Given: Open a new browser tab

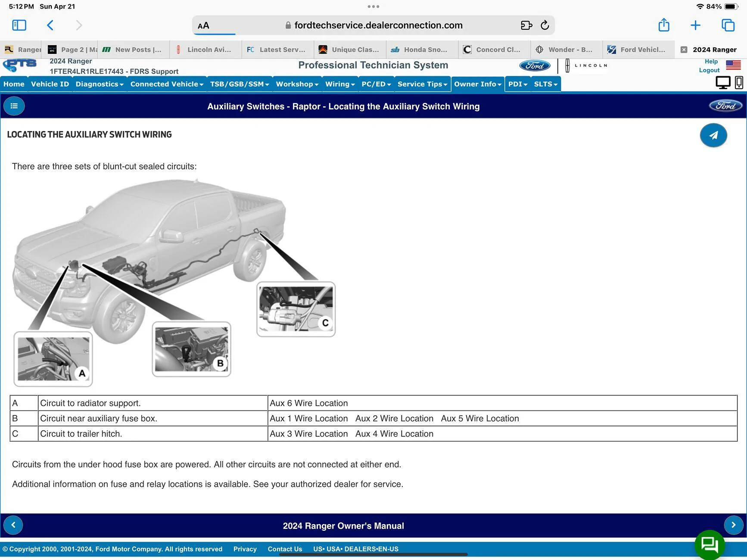Looking at the screenshot, I should point(695,25).
